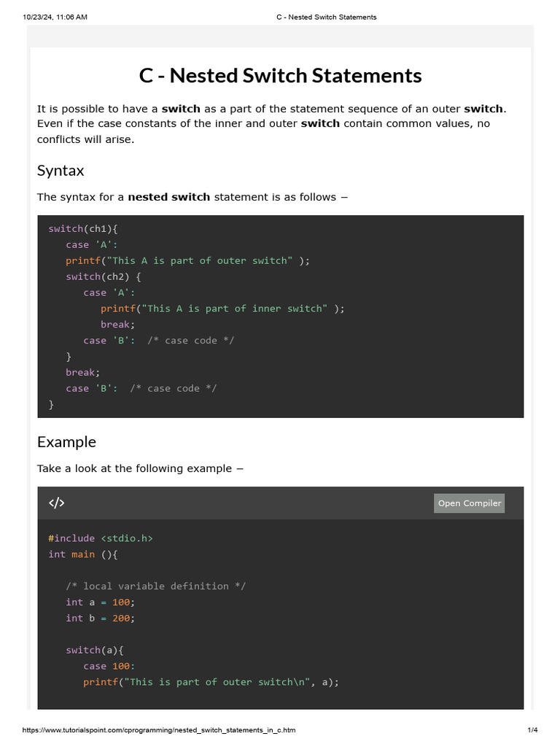
Task: Click the bold "nested switch" text
Action: pos(168,197)
